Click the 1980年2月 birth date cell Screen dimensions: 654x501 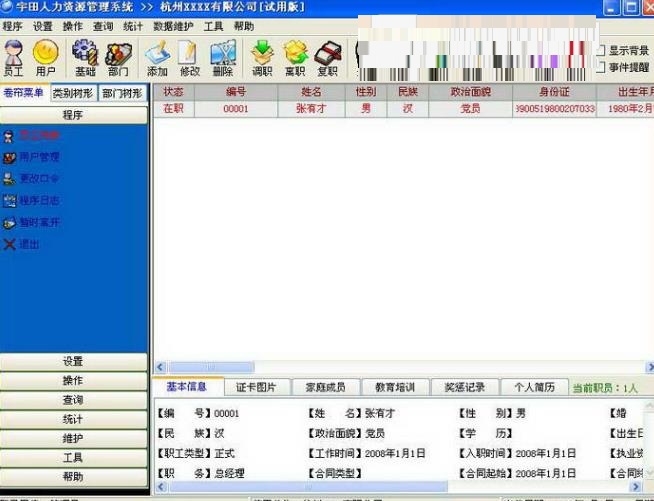tap(625, 109)
